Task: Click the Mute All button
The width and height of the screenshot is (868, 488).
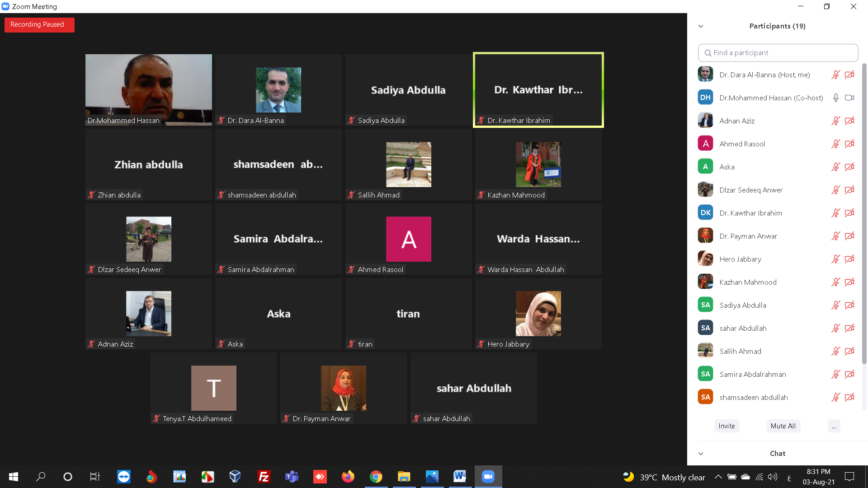Action: 783,426
